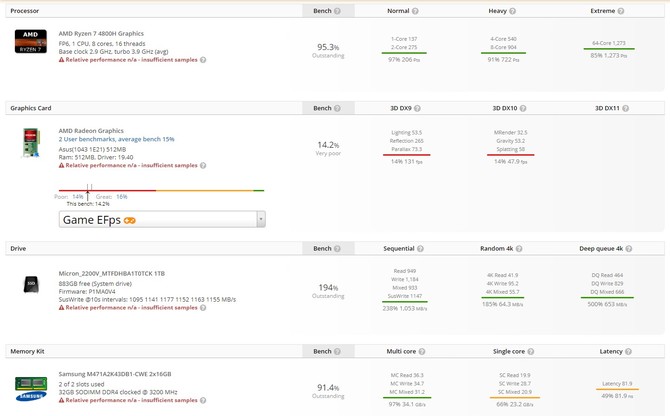Open help icon next to Drive Bench
The image size is (670, 416).
pos(338,249)
